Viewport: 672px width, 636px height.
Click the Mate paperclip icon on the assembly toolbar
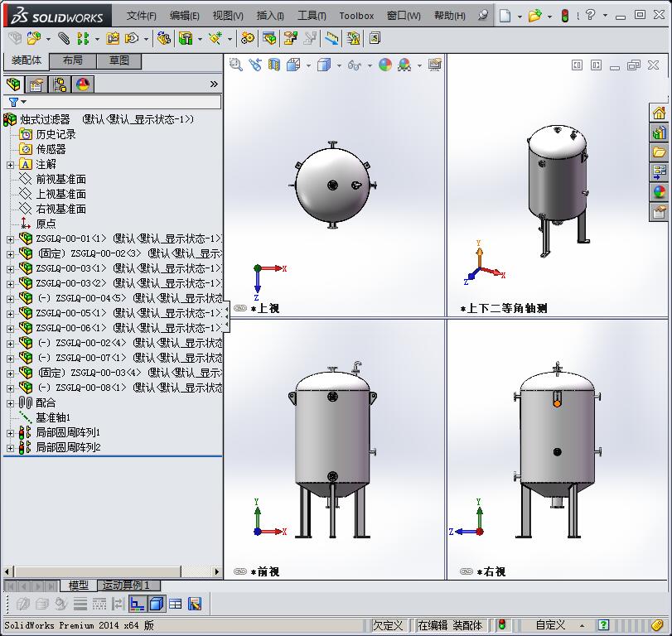pos(62,38)
